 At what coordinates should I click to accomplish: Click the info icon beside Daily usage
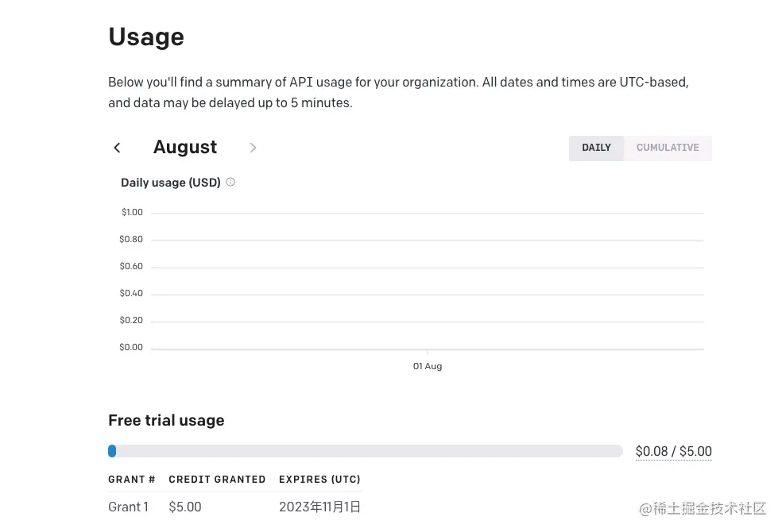(x=230, y=182)
